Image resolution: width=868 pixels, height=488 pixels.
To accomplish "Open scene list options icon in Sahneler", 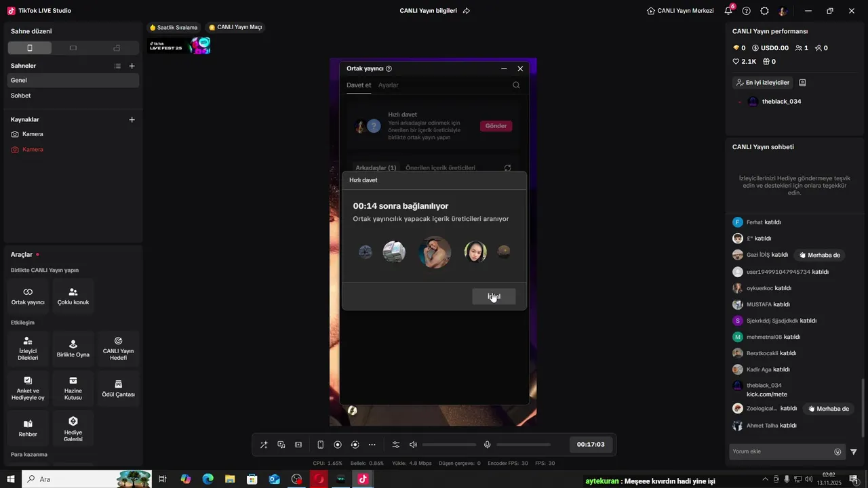I will point(117,66).
